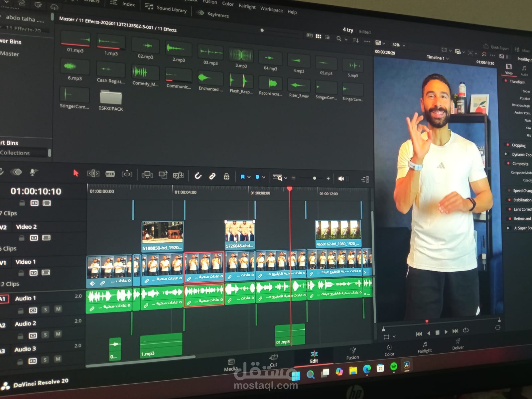Solo Audio 2 track with S button
532x399 pixels.
(x=45, y=334)
